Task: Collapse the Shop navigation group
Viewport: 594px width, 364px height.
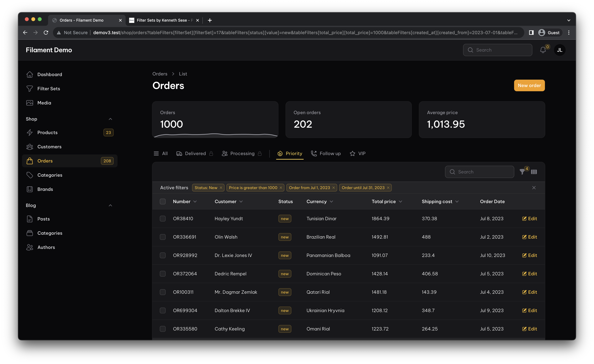Action: [110, 119]
